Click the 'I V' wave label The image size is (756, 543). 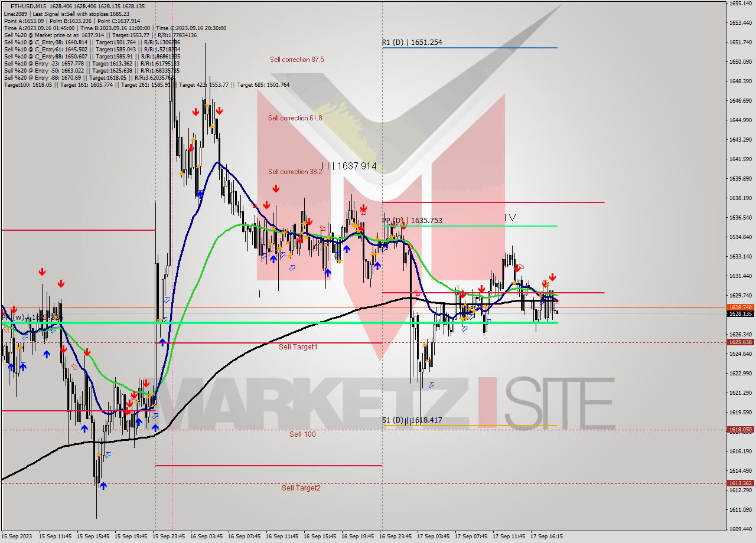tap(510, 218)
